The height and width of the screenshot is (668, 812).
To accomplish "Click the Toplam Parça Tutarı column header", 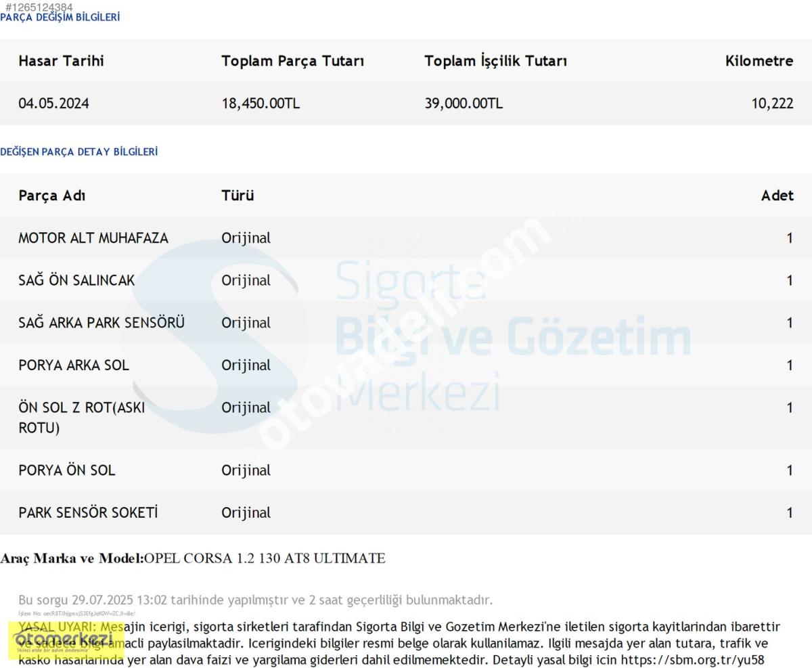I will click(292, 61).
